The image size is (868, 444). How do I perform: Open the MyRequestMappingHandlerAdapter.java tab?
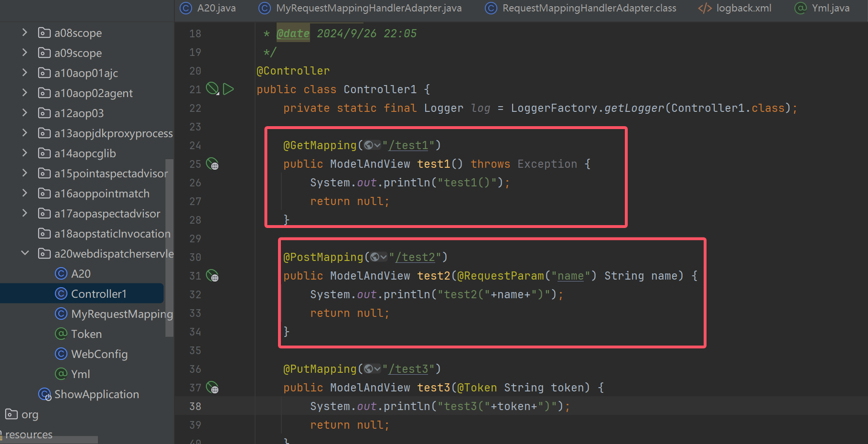click(x=360, y=8)
